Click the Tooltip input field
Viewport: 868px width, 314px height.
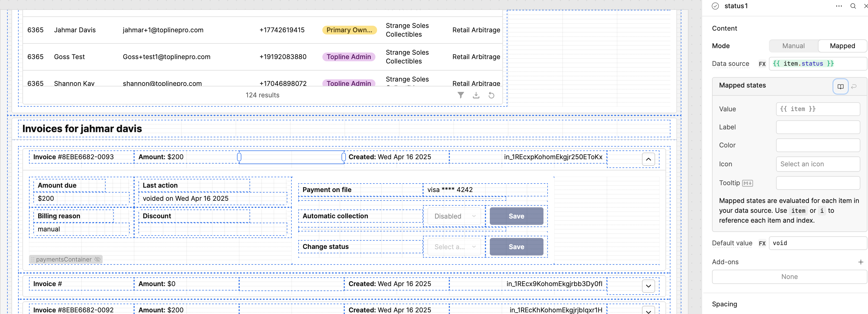click(x=818, y=183)
